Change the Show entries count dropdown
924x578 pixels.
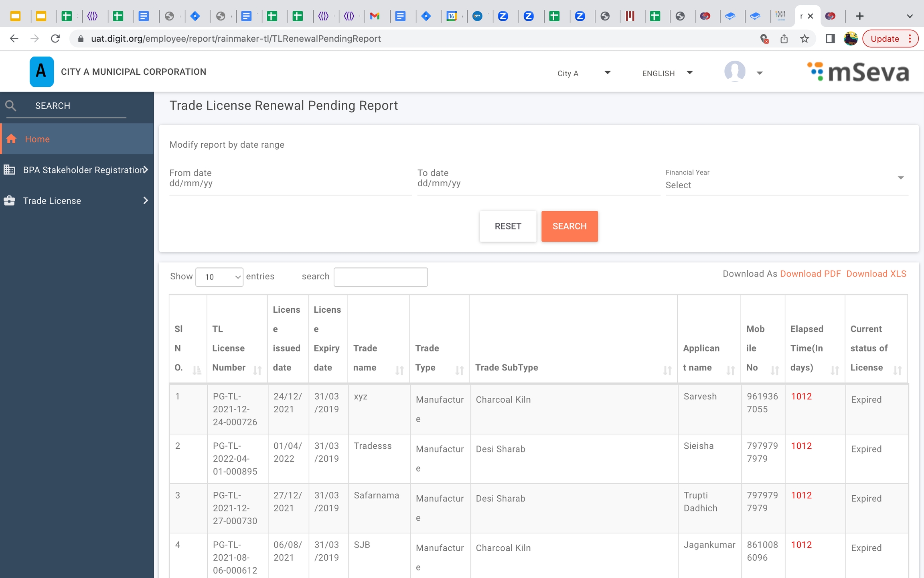point(219,277)
